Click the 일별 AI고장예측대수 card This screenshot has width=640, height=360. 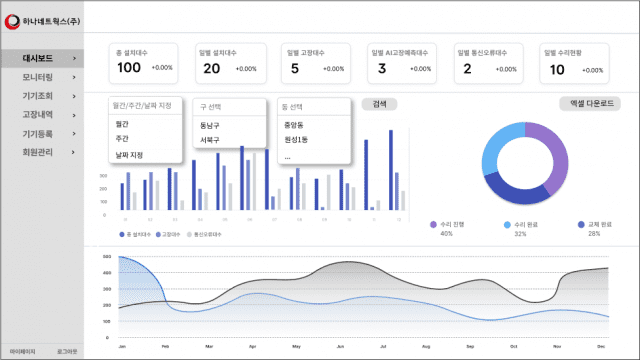402,63
